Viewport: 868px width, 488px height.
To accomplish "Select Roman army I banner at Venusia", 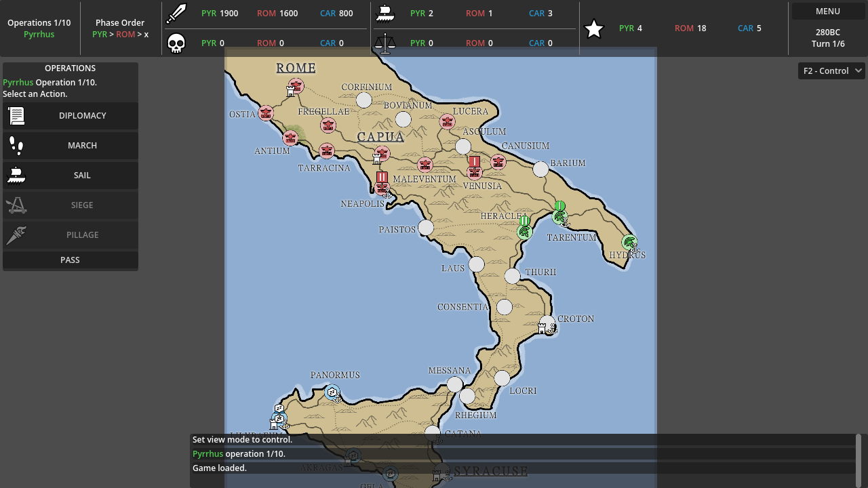I will 475,161.
